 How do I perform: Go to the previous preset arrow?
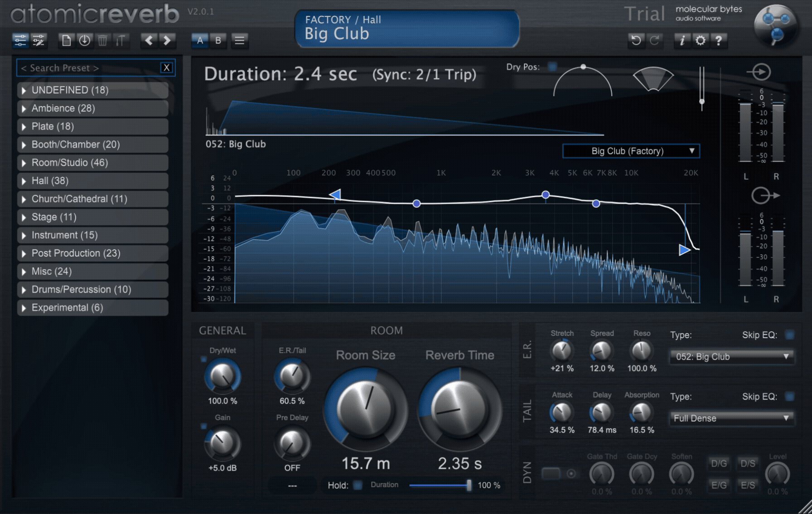tap(149, 41)
